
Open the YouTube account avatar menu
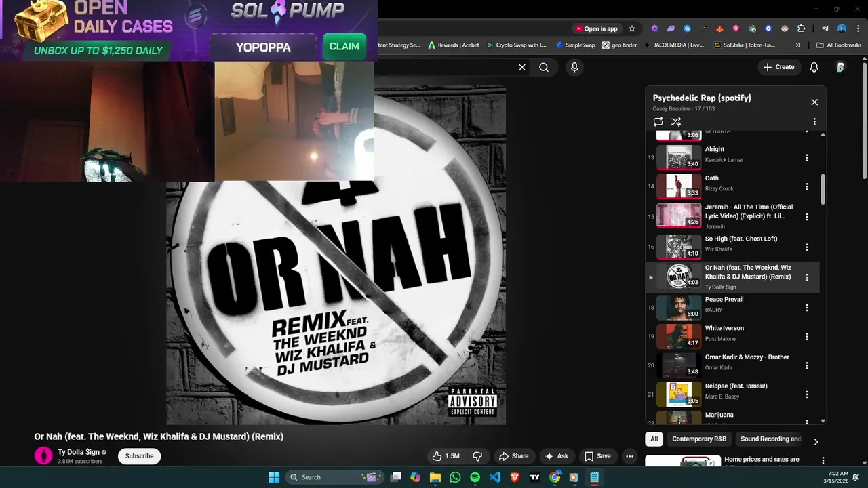(840, 67)
